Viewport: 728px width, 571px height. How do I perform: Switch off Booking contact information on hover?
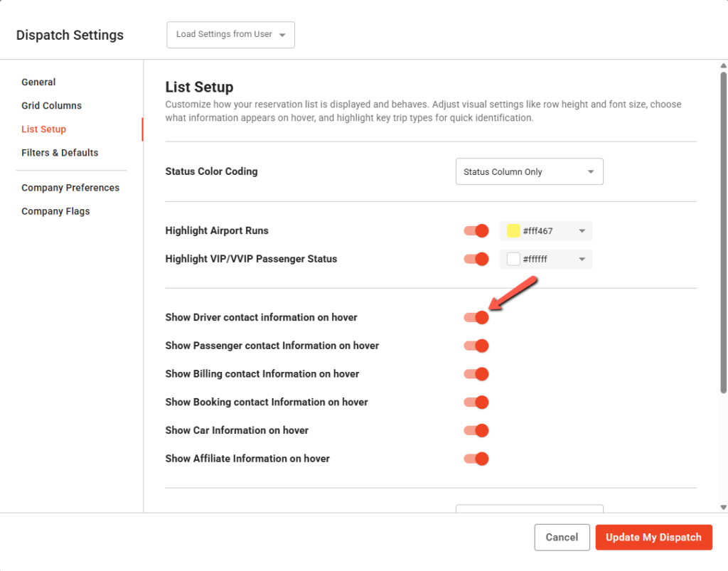pyautogui.click(x=476, y=402)
